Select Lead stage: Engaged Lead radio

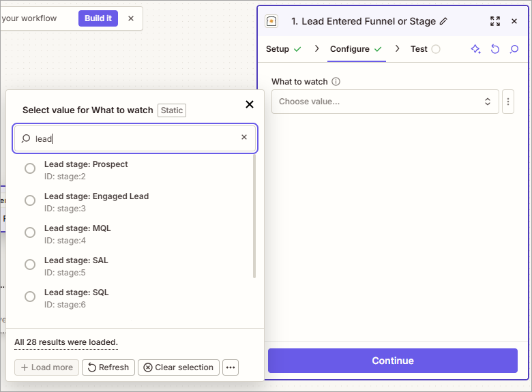(30, 200)
